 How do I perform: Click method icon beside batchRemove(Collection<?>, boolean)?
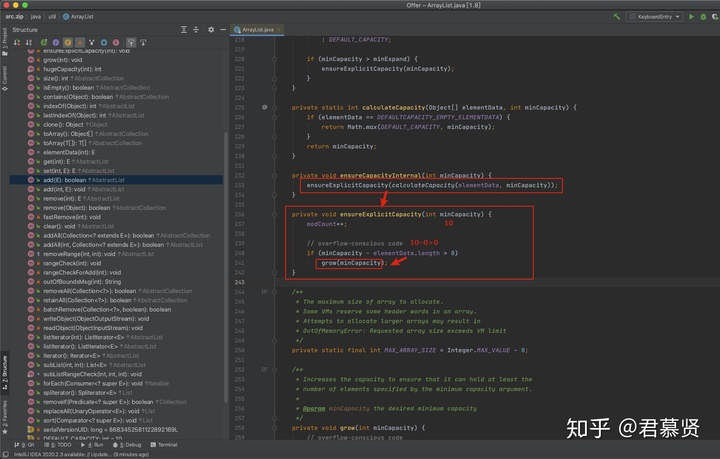point(31,309)
